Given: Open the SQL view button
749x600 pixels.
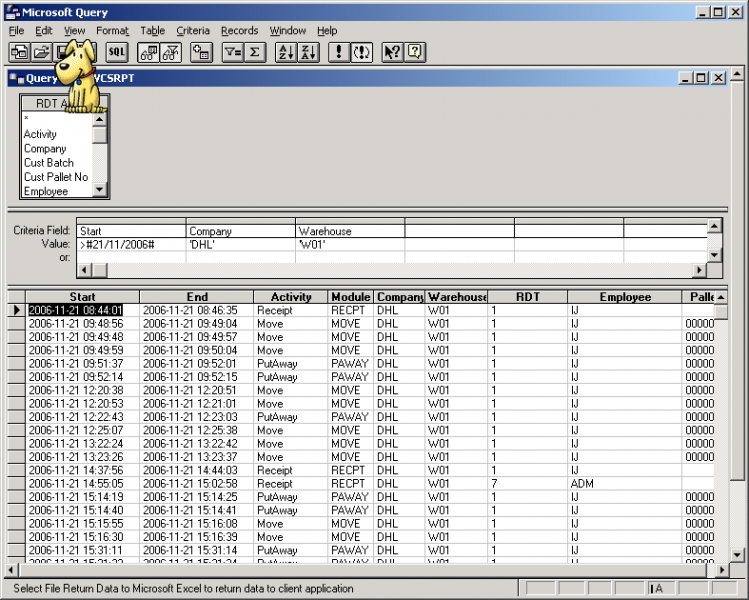Looking at the screenshot, I should pos(117,52).
